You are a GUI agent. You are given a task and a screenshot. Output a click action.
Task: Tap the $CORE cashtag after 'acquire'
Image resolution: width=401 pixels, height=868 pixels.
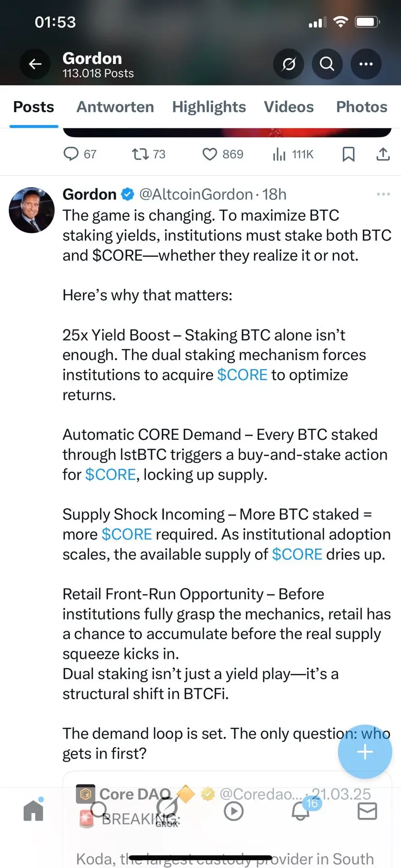[x=242, y=375]
